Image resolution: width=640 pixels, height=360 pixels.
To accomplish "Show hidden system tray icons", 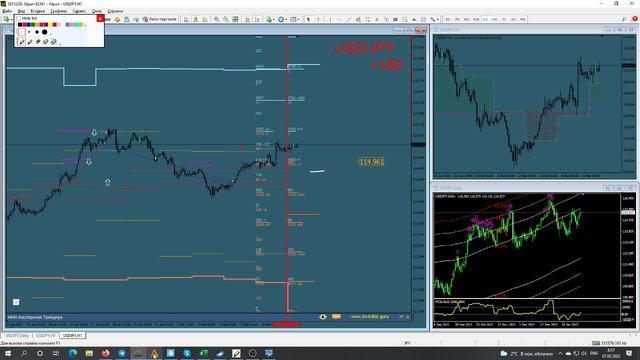I will [560, 353].
